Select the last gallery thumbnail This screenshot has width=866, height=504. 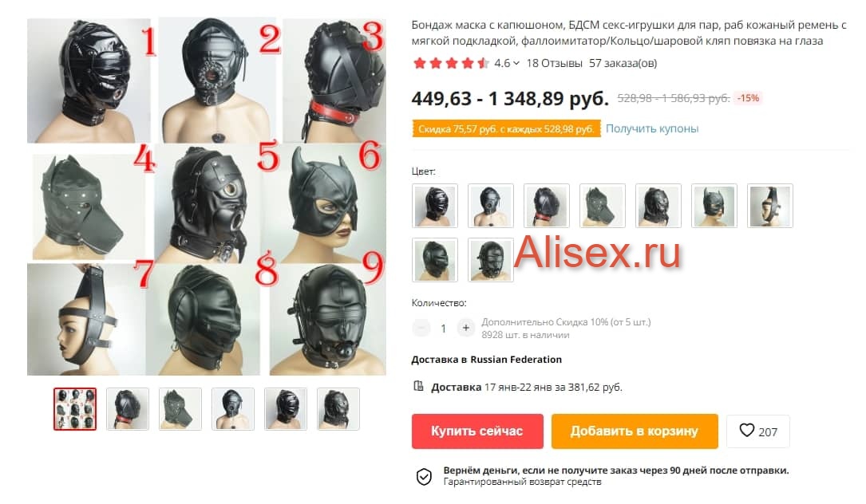[338, 409]
